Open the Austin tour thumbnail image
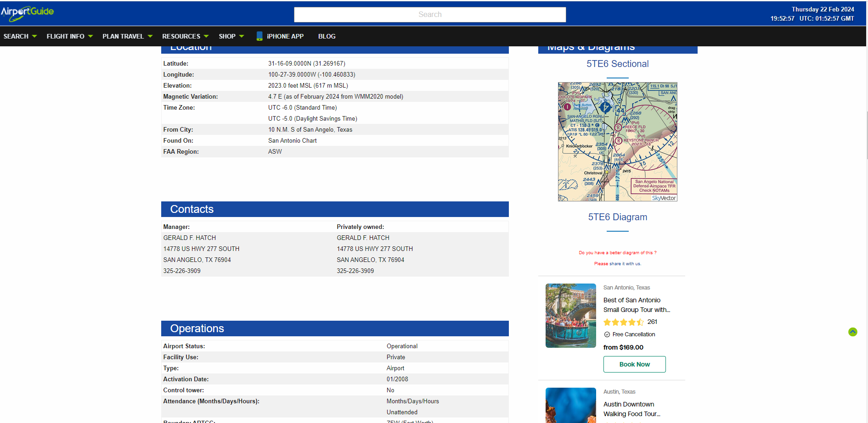The image size is (868, 423). click(571, 406)
